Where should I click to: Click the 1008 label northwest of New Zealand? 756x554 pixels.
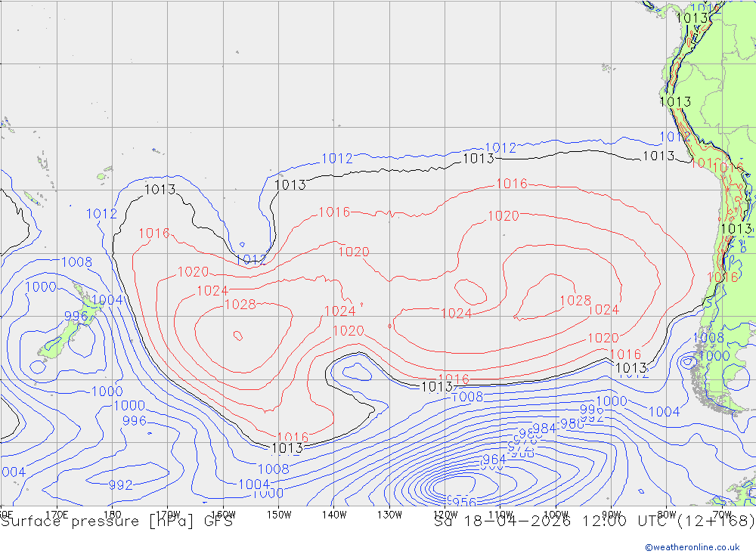pyautogui.click(x=76, y=263)
